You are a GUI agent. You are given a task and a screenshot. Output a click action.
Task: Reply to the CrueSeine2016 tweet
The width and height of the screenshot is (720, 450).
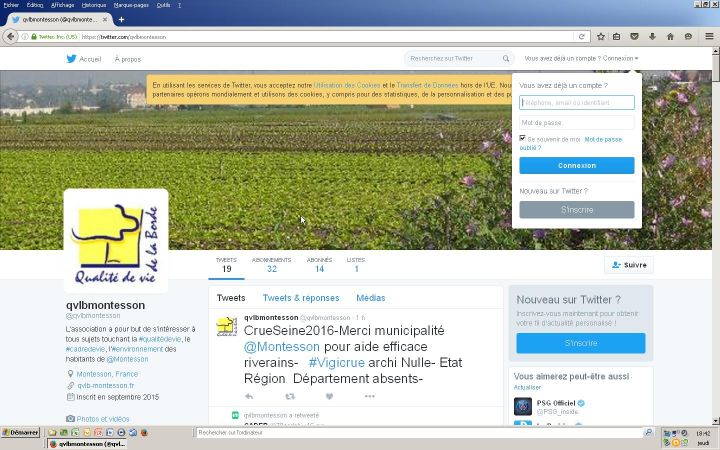[x=249, y=396]
